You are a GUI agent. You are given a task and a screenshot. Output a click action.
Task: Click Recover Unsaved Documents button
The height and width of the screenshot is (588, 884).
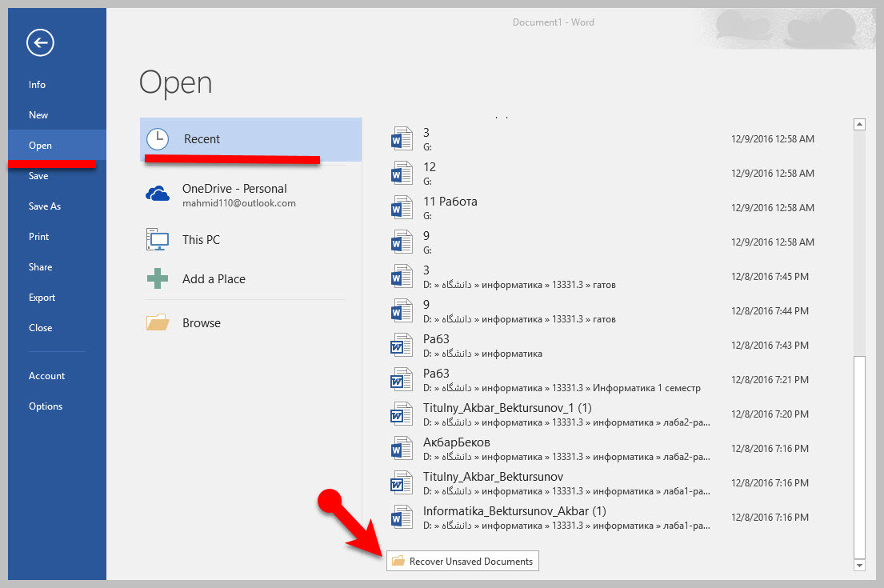point(462,562)
